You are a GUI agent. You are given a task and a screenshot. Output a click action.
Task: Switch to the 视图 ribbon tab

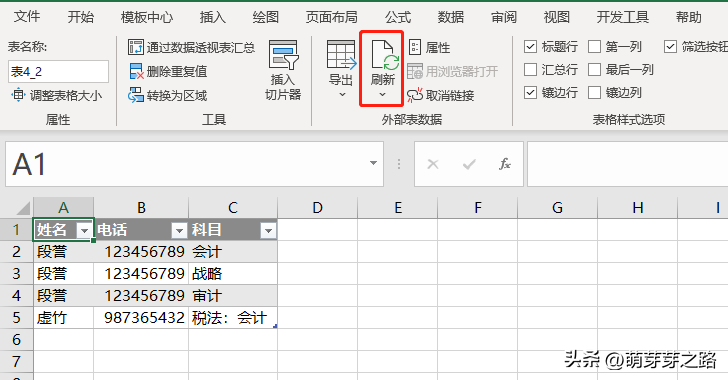point(557,17)
